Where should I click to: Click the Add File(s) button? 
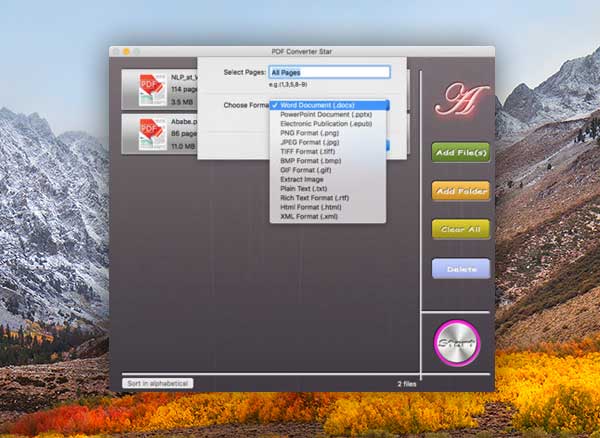pyautogui.click(x=461, y=153)
